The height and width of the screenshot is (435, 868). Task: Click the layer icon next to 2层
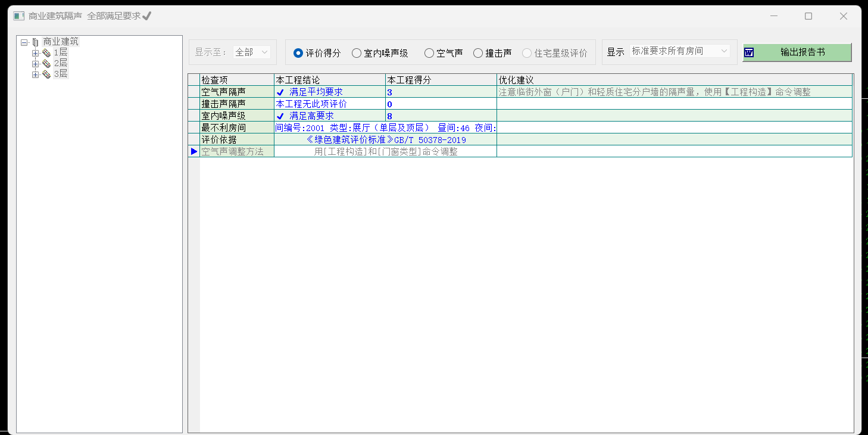tap(46, 64)
